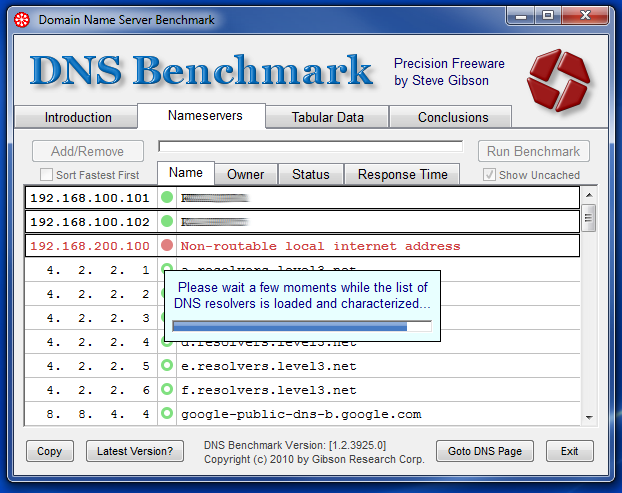Click the scroll up arrow of nameserver list
This screenshot has height=493, width=622.
pyautogui.click(x=589, y=195)
